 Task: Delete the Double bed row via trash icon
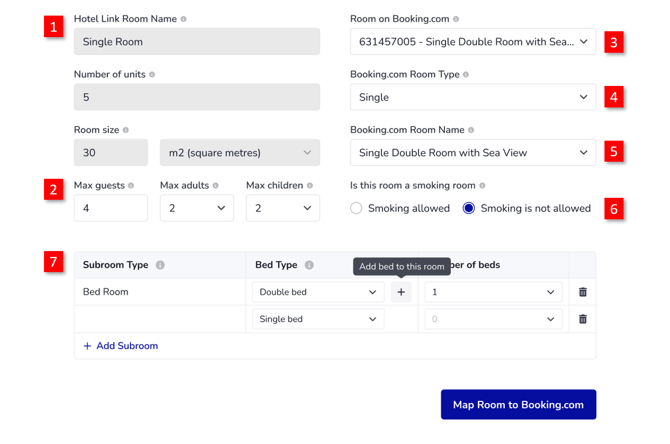583,292
